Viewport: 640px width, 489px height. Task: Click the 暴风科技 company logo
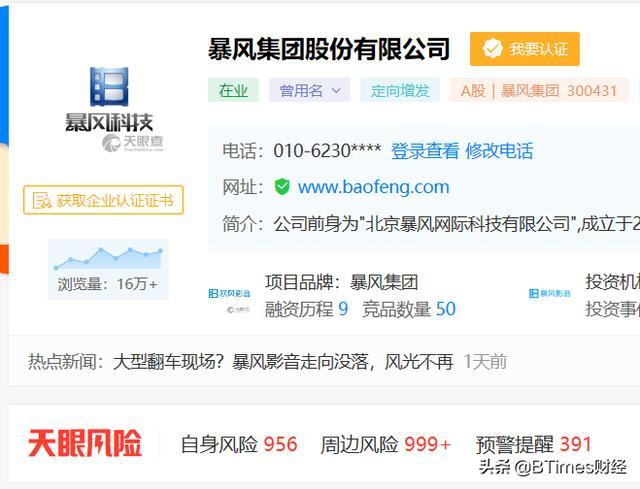(109, 99)
